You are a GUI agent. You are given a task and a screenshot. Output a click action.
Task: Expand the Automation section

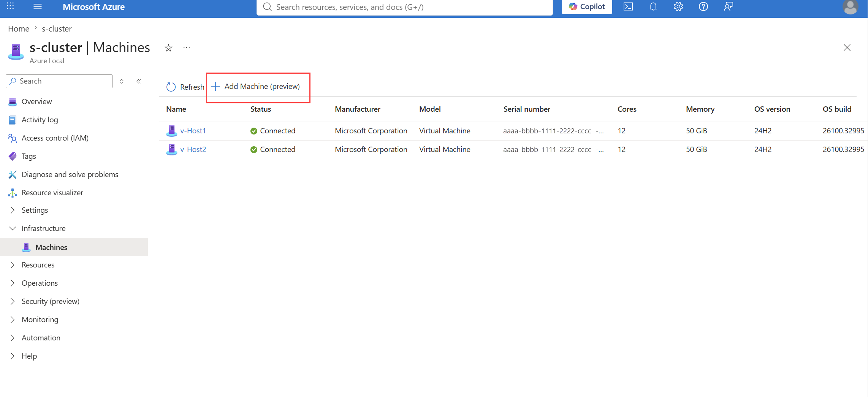(13, 338)
